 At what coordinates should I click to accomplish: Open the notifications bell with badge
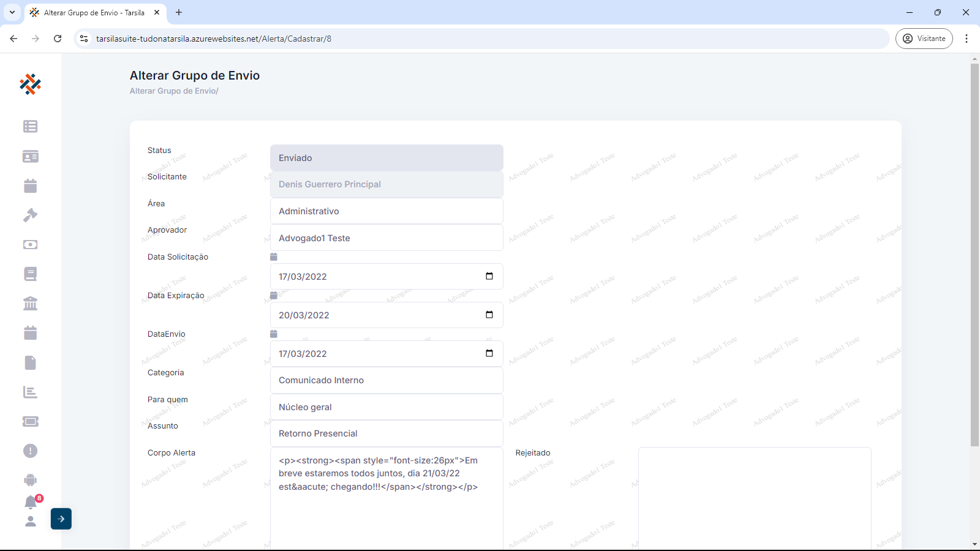(x=31, y=502)
